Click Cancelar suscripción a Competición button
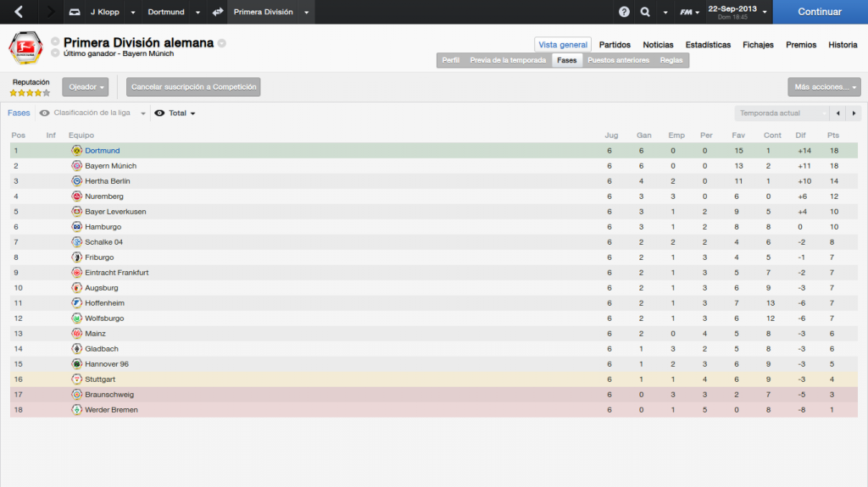The height and width of the screenshot is (487, 868). pos(193,87)
